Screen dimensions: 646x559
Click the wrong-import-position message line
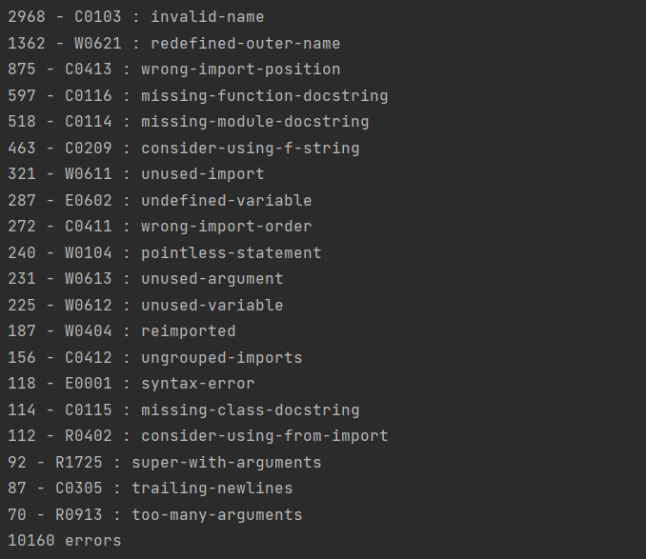point(173,69)
